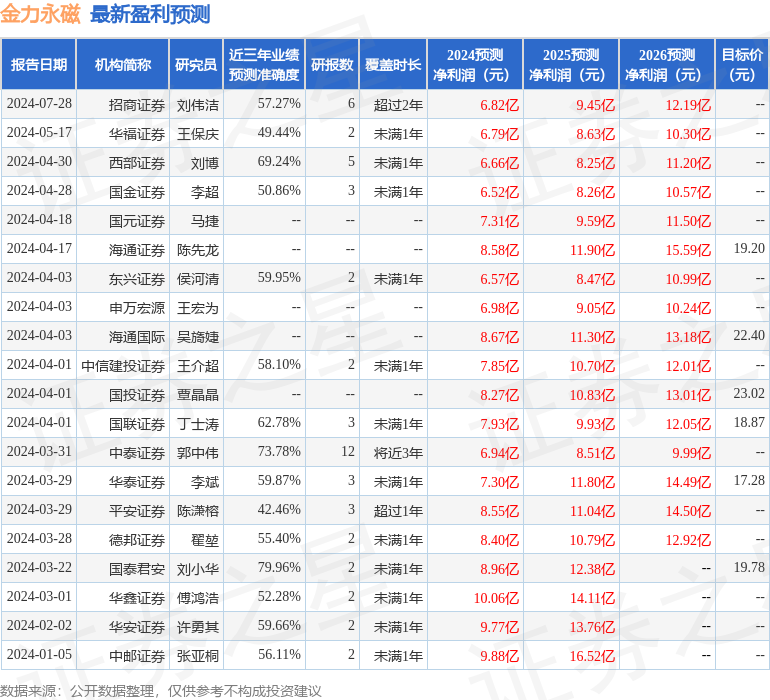Click institution 华鑫证券
This screenshot has width=770, height=700.
[137, 598]
